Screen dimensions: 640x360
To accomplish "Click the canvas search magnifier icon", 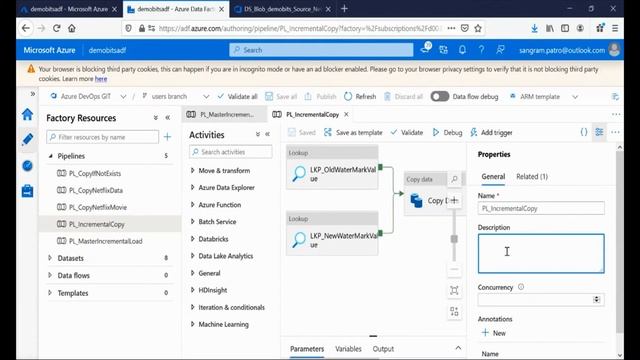I will click(x=454, y=179).
